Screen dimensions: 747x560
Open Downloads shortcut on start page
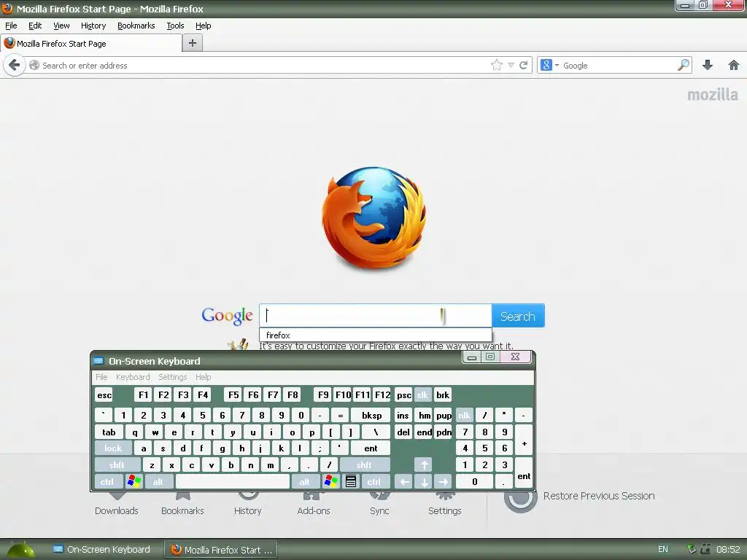click(116, 505)
